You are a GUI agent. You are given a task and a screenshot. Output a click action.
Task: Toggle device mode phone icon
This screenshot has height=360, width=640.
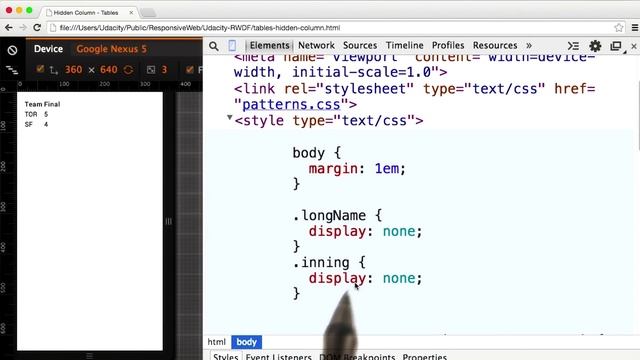(x=232, y=45)
